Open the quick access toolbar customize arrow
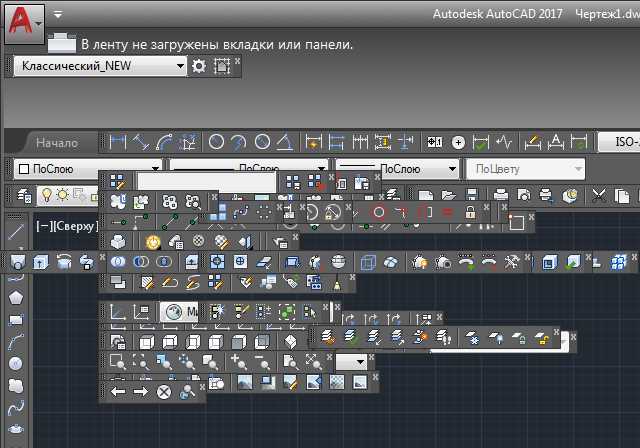 tap(58, 15)
